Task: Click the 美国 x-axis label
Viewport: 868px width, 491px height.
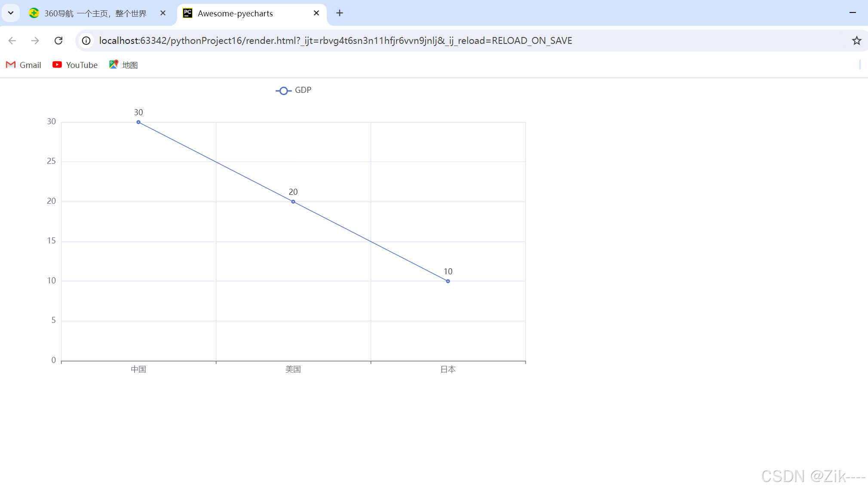Action: pos(293,369)
